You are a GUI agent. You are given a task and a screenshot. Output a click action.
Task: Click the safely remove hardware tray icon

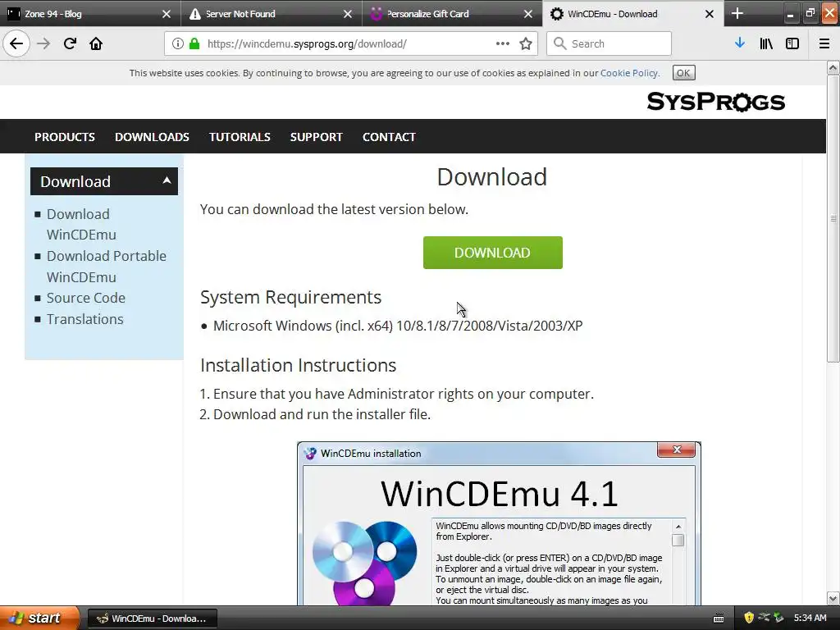[779, 618]
